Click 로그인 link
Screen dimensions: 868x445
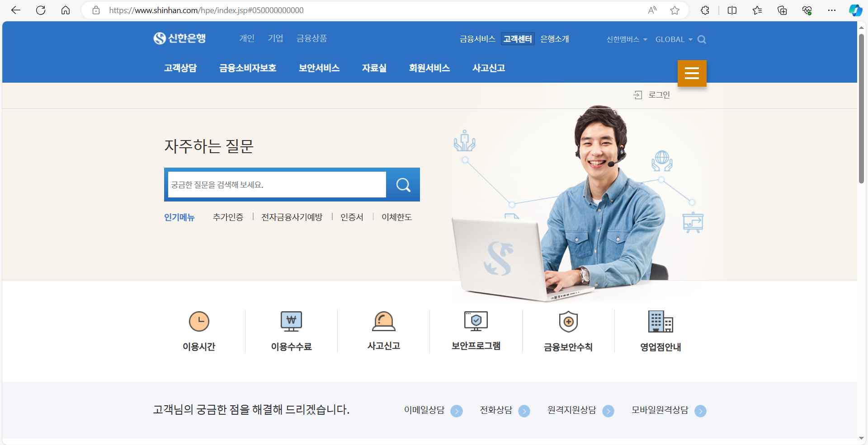(659, 95)
